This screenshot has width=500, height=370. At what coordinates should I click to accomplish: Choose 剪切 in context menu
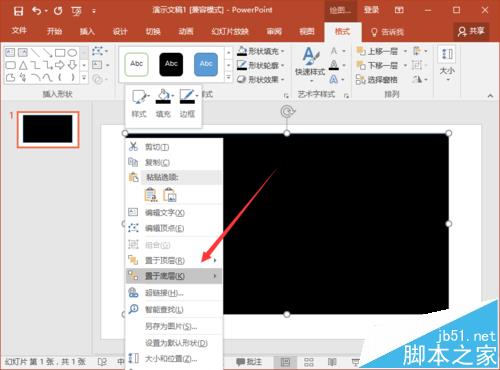coord(174,147)
